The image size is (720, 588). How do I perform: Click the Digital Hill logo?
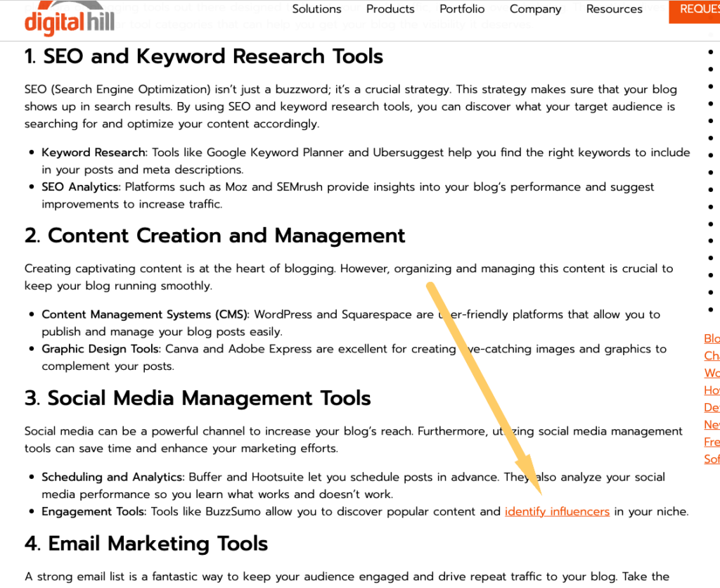click(x=66, y=21)
